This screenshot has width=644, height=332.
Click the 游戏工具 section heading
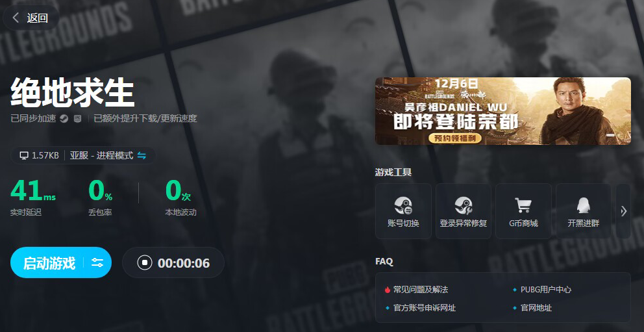(393, 172)
